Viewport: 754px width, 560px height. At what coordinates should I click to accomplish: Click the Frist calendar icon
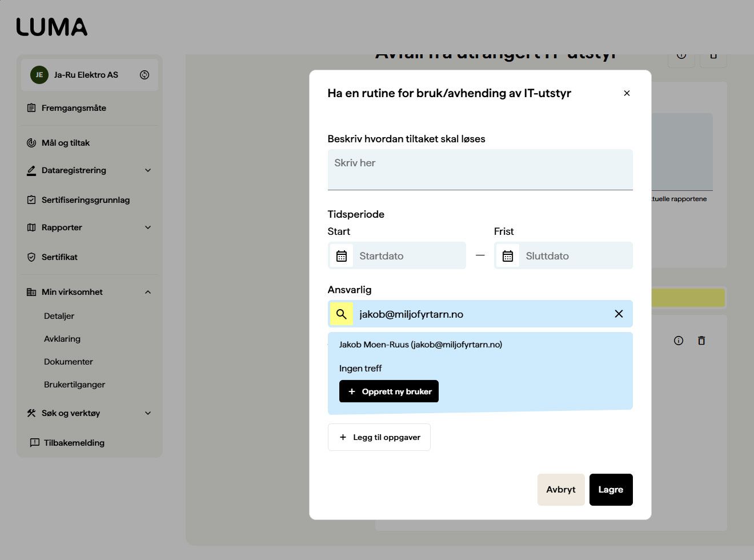(508, 256)
